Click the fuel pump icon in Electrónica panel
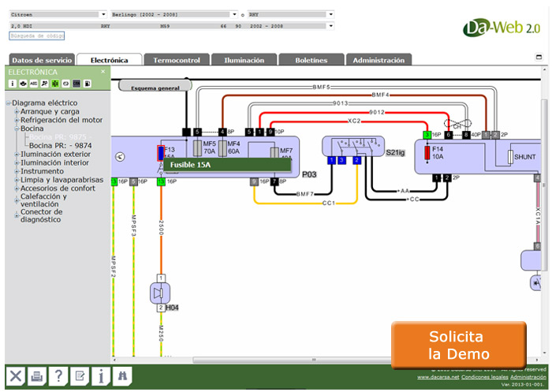 (x=88, y=83)
